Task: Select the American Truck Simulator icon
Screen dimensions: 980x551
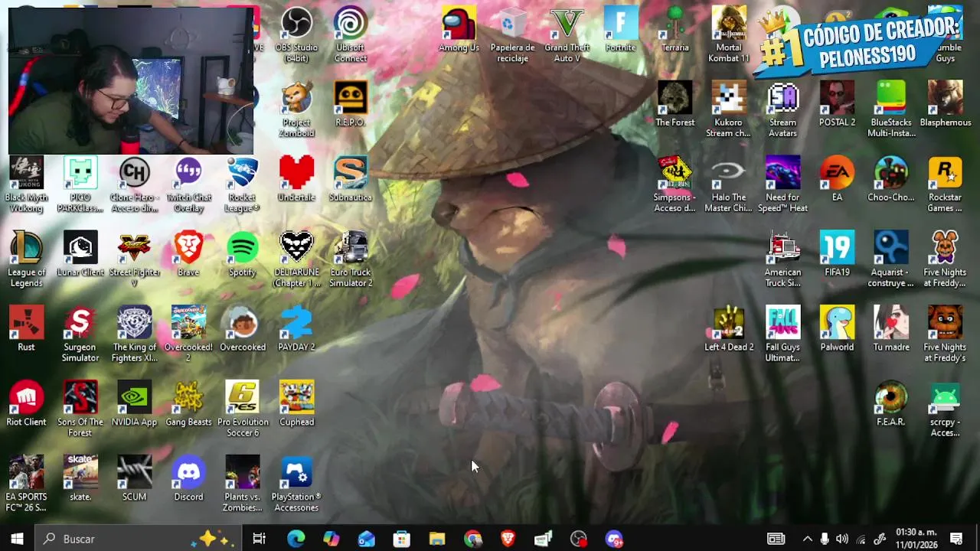Action: (782, 259)
